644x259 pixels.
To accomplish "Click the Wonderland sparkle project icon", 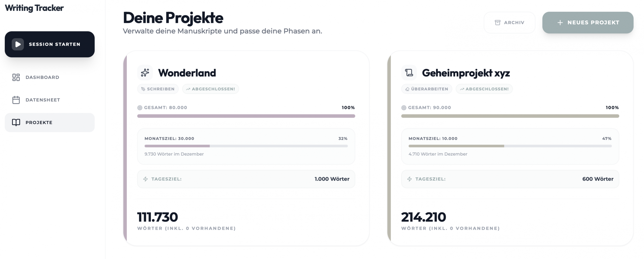I will 145,73.
